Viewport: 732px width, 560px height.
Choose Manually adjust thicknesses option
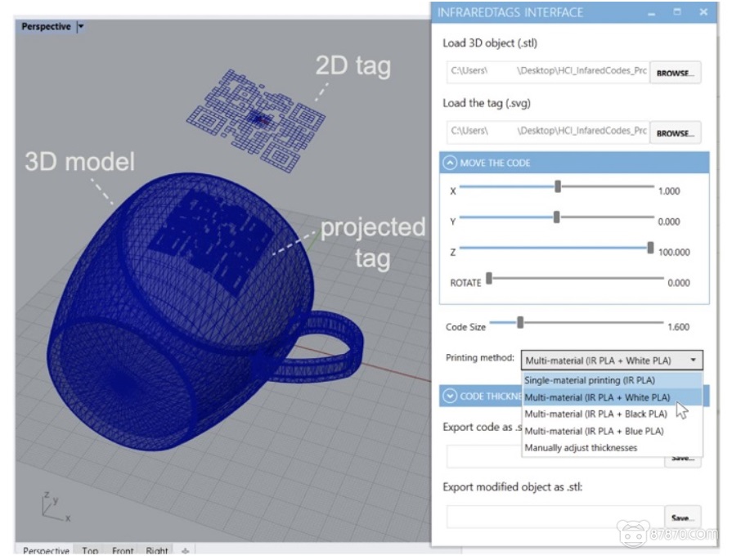(x=582, y=447)
